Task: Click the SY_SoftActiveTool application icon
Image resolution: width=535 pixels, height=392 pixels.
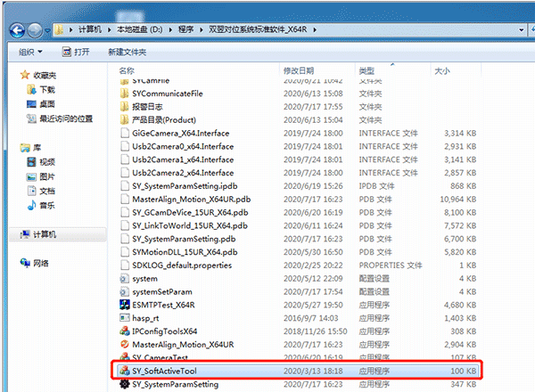Action: [124, 369]
